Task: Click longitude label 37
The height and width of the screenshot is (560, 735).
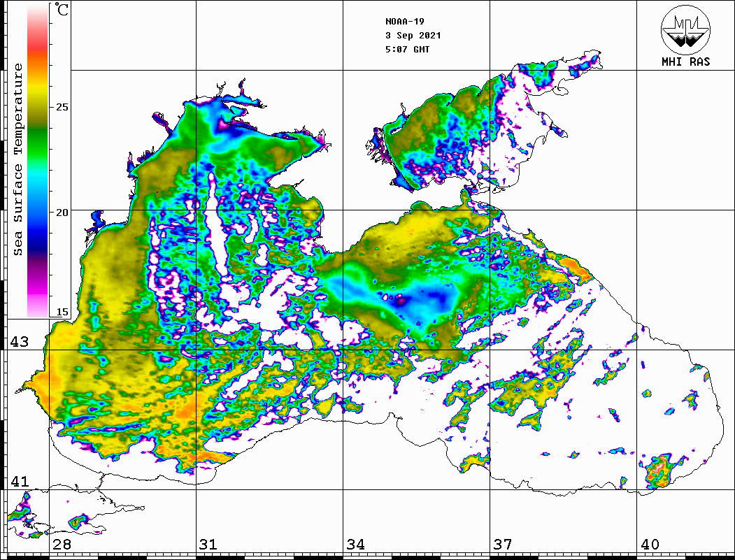Action: (503, 545)
